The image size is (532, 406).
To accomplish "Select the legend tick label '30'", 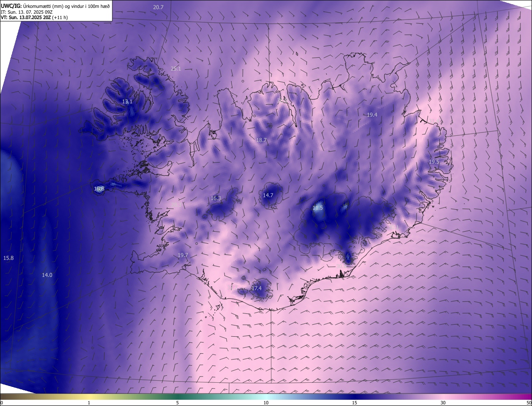I will pos(443,403).
